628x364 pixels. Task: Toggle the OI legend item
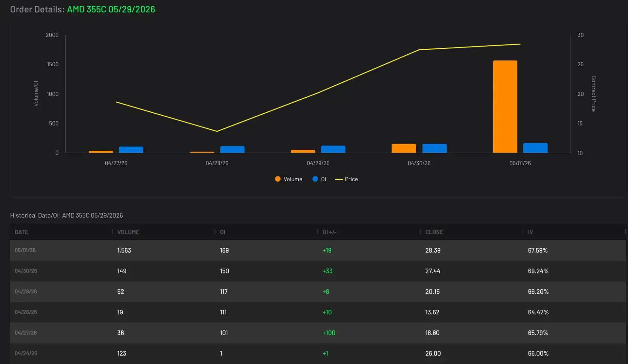(319, 179)
